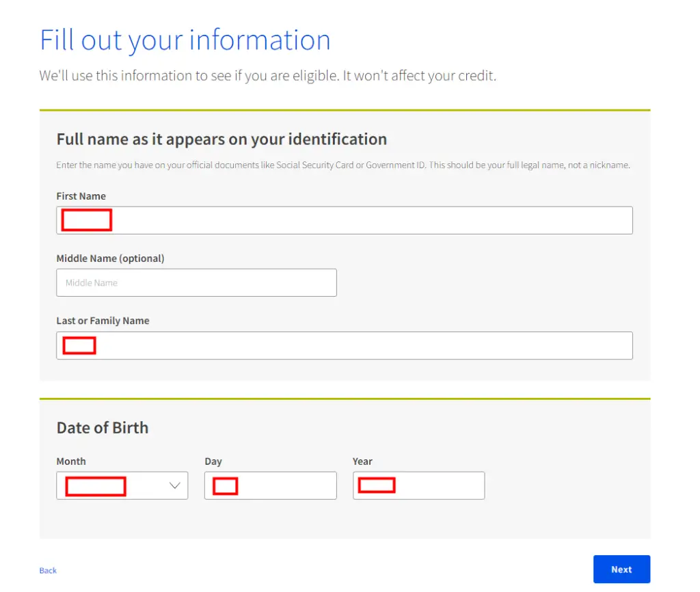Click the birth Day input field
700x592 pixels.
pos(271,485)
